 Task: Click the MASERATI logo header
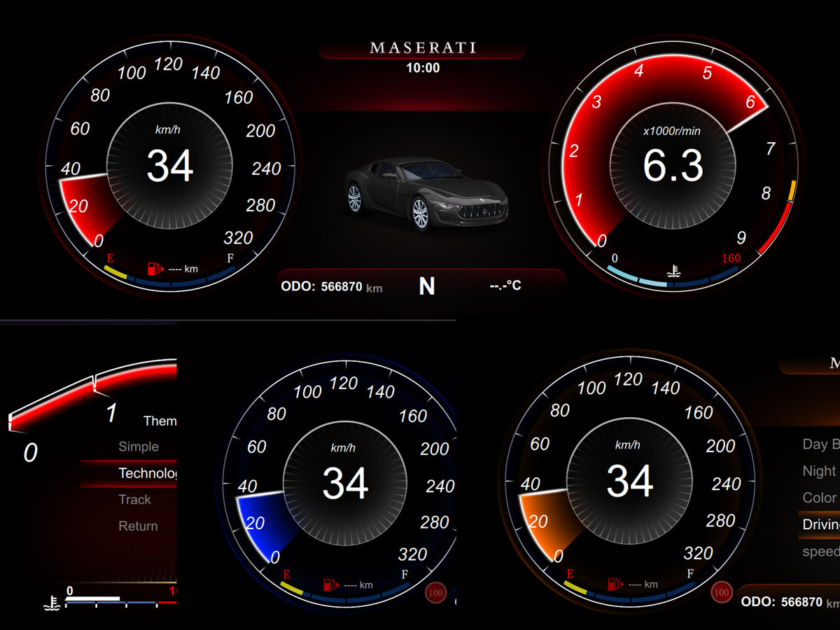pos(422,48)
